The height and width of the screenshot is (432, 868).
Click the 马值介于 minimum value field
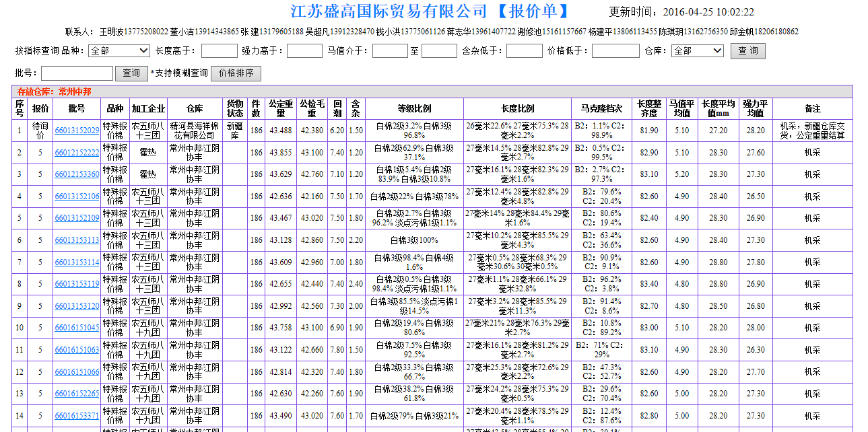[390, 51]
